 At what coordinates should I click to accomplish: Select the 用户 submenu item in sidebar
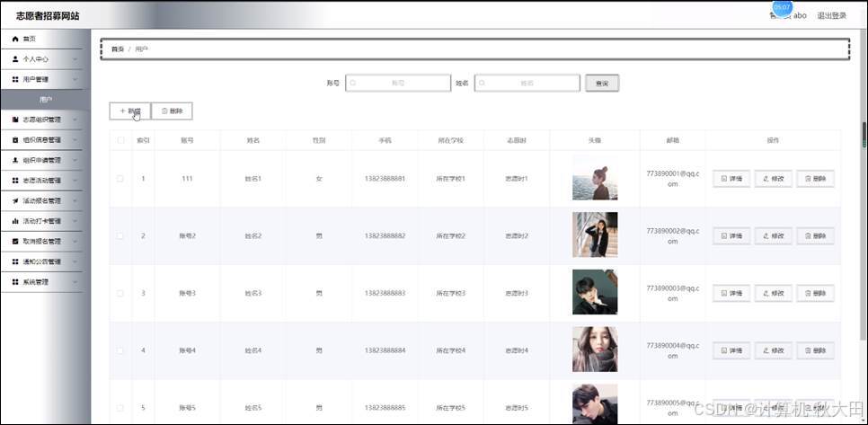pyautogui.click(x=46, y=100)
